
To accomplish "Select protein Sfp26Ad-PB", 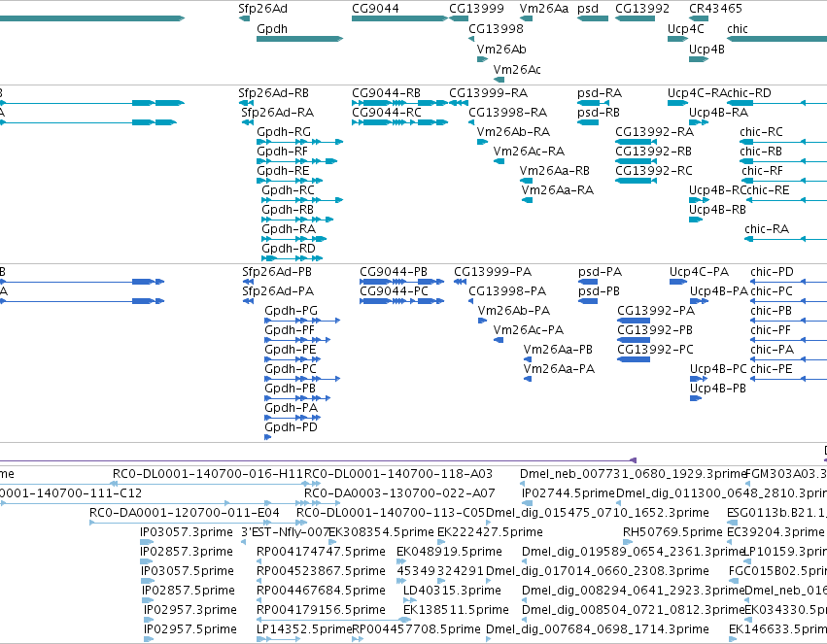I will (x=277, y=272).
